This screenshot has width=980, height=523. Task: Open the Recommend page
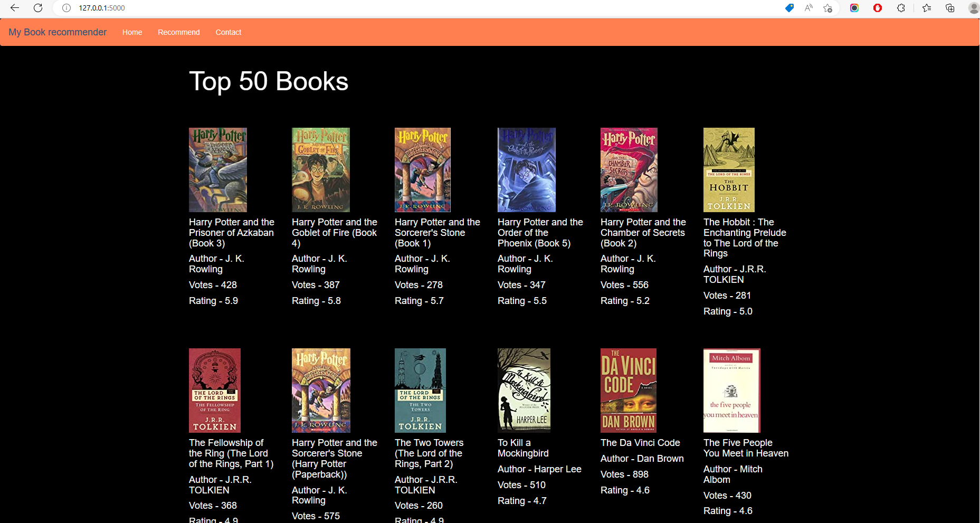(x=178, y=32)
